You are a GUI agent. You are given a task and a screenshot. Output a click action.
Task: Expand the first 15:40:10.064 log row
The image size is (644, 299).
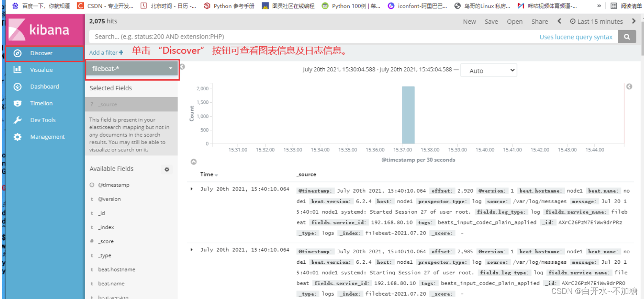[x=191, y=189]
